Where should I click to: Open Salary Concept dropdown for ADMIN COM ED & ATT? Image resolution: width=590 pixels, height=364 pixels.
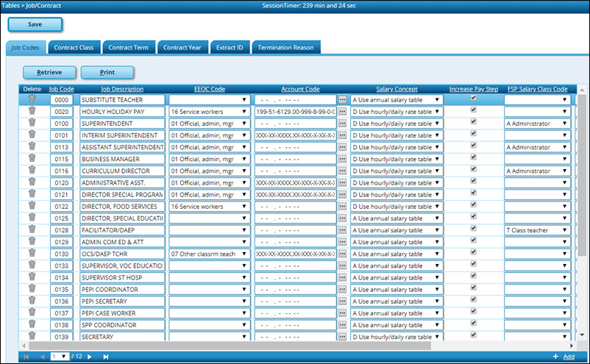[x=397, y=242]
